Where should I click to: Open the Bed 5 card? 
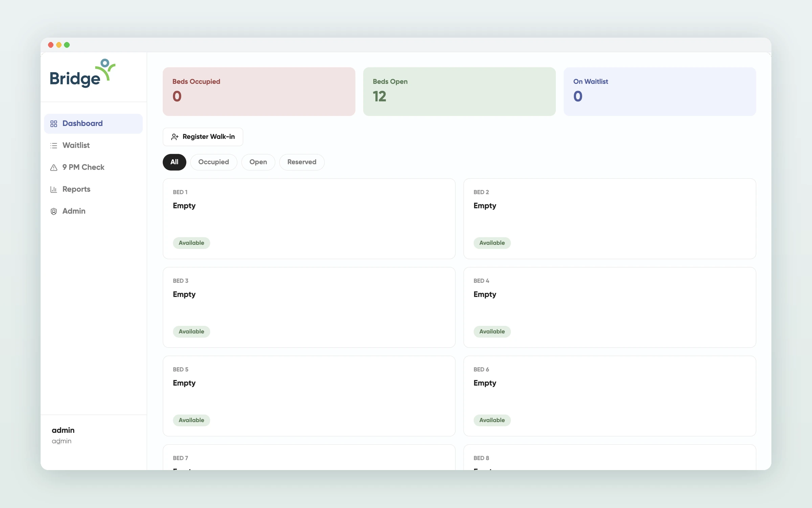[x=309, y=396]
